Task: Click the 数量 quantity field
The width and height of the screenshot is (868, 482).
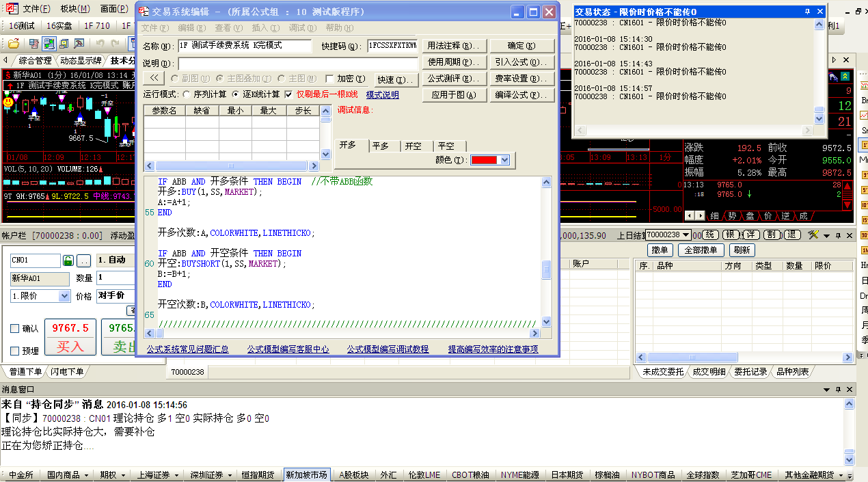Action: [115, 278]
